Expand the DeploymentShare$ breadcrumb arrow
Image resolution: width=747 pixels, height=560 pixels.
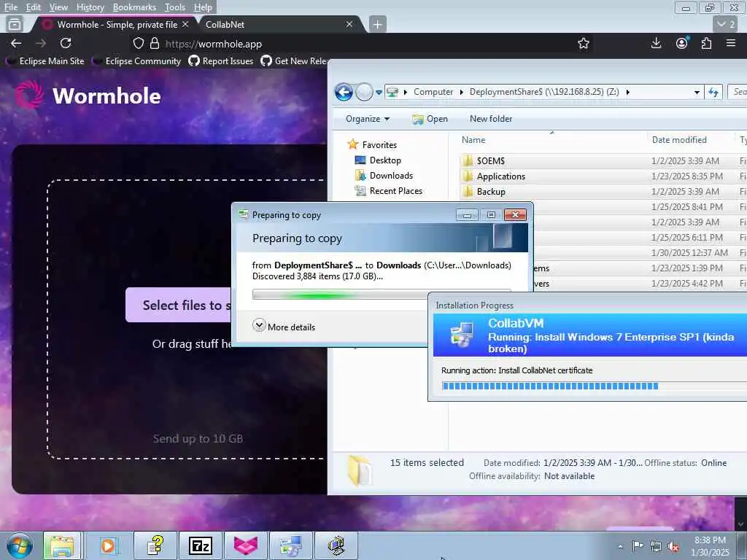[x=628, y=92]
